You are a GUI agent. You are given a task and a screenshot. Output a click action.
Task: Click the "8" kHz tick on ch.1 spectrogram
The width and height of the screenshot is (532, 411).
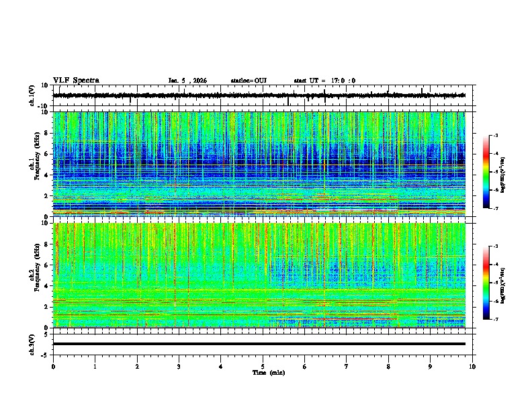point(46,133)
